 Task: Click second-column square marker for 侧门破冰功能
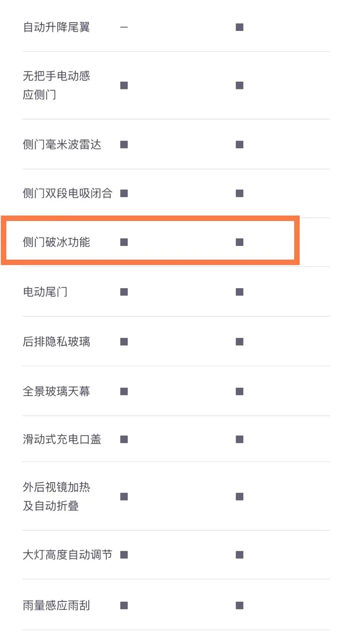240,242
